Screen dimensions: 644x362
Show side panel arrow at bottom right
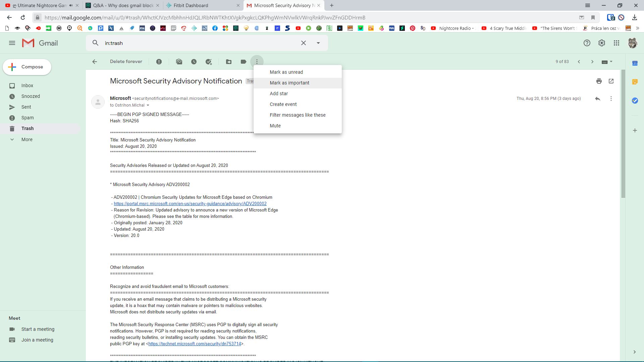pyautogui.click(x=634, y=352)
